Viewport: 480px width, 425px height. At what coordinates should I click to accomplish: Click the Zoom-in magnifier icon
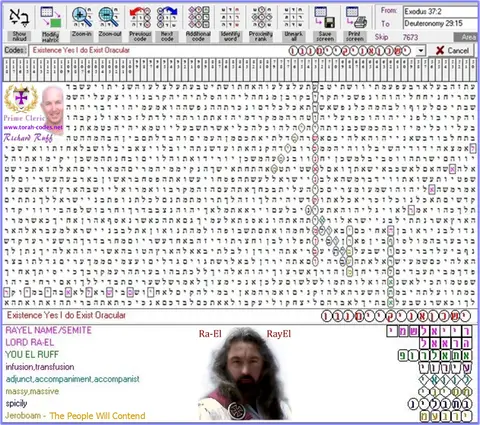point(82,18)
